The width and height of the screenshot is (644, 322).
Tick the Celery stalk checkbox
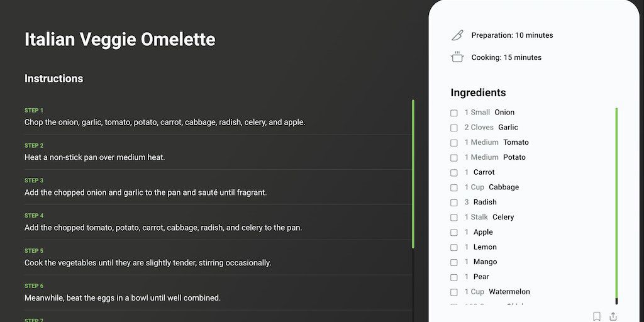pyautogui.click(x=454, y=218)
